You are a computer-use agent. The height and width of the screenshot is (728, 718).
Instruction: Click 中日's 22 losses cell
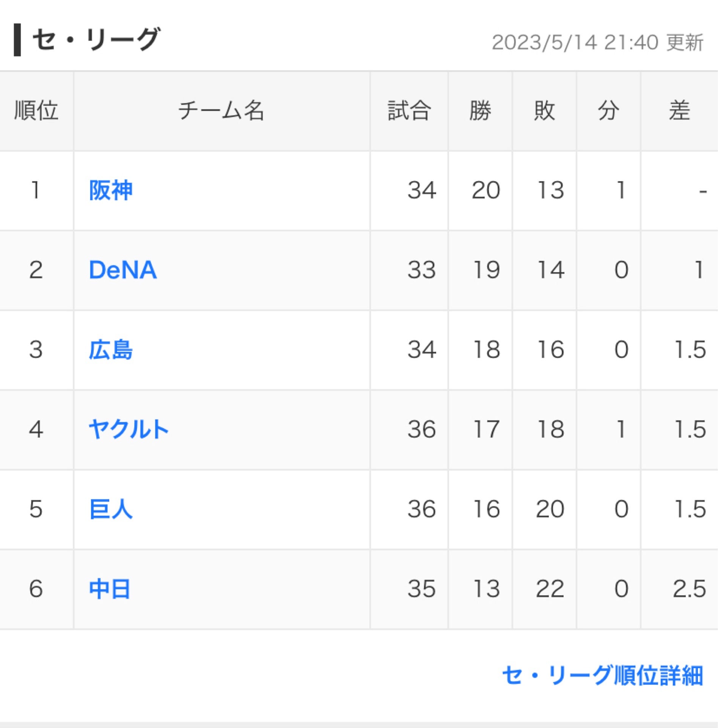tap(550, 589)
